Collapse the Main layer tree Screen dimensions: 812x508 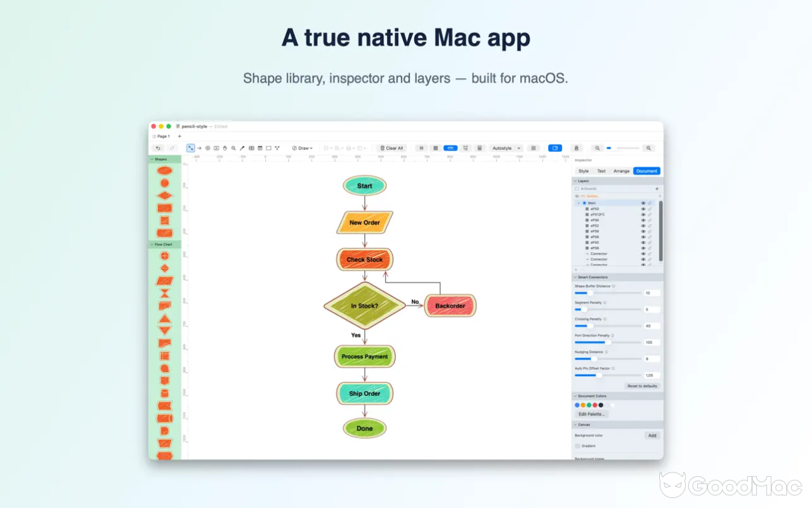pyautogui.click(x=579, y=203)
